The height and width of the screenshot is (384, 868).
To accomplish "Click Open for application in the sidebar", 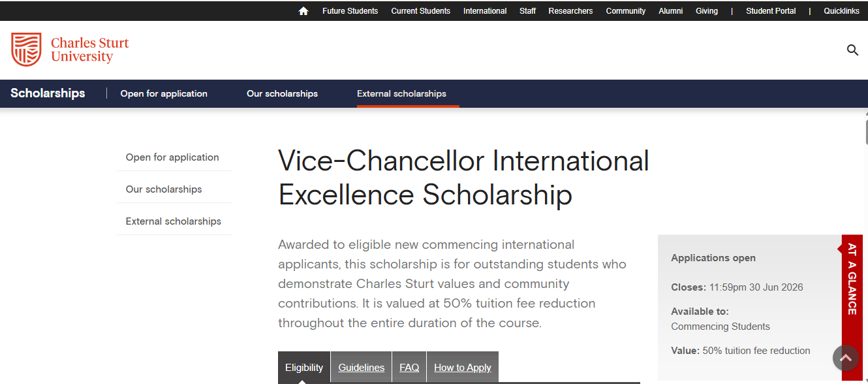I will 172,157.
